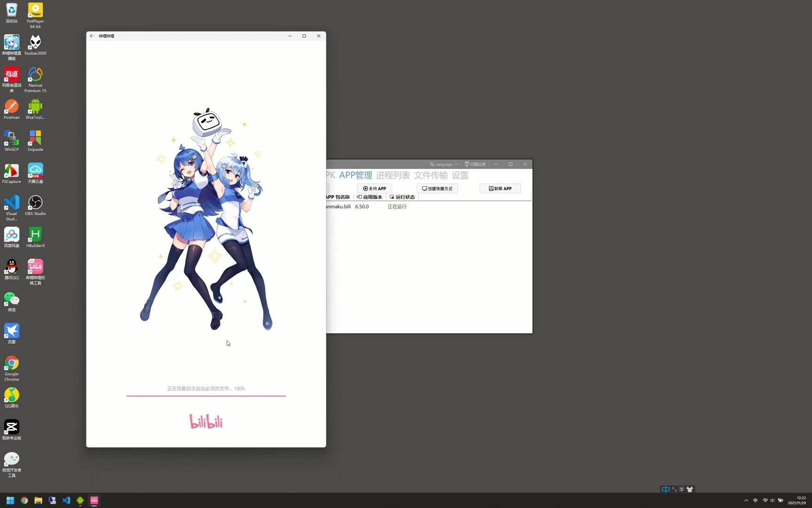Open VS Code from the taskbar
Viewport: 812px width, 508px height.
66,500
